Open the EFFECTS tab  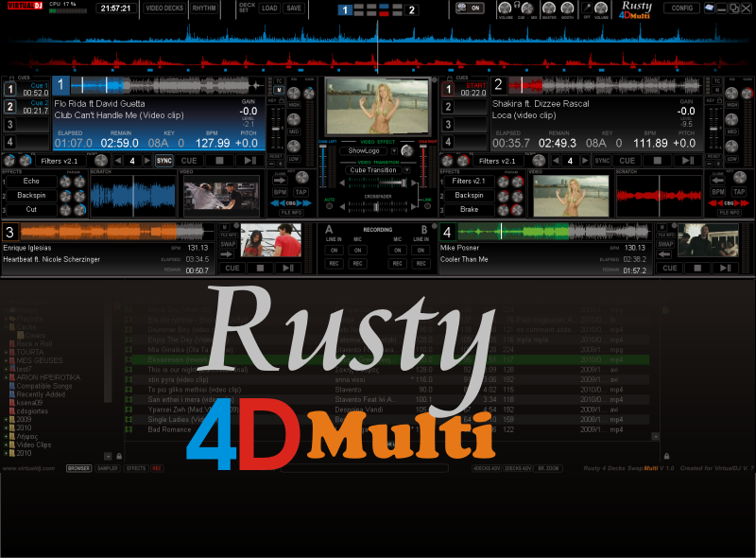tap(136, 468)
